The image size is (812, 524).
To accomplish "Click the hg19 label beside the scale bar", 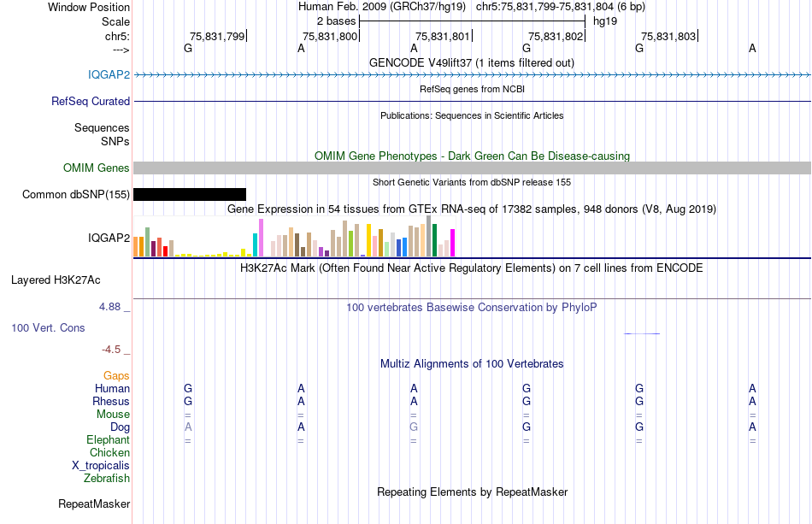I will [x=605, y=21].
